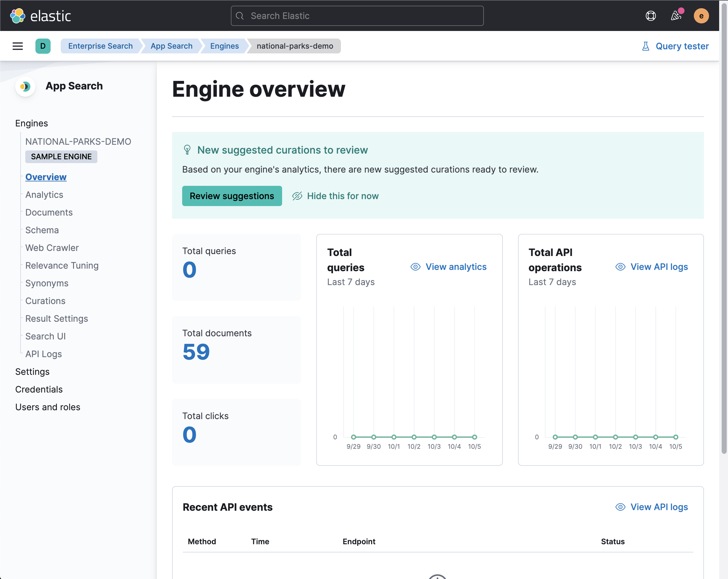Click the 10/5 point on queries chart
Image resolution: width=728 pixels, height=579 pixels.
tap(474, 437)
